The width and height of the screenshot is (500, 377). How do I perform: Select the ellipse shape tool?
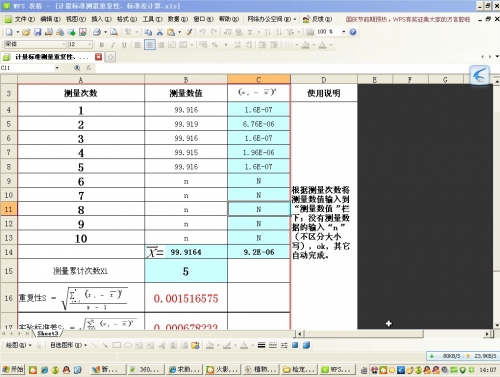(x=128, y=345)
